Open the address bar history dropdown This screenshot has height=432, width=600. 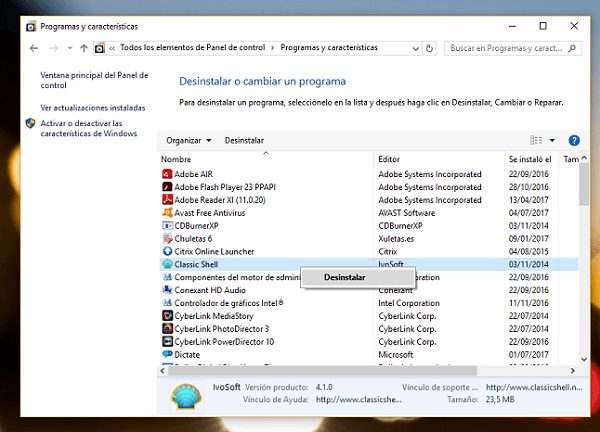(411, 48)
